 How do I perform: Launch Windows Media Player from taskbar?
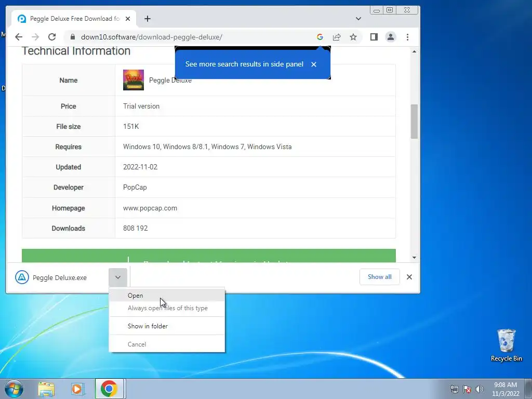pyautogui.click(x=77, y=389)
